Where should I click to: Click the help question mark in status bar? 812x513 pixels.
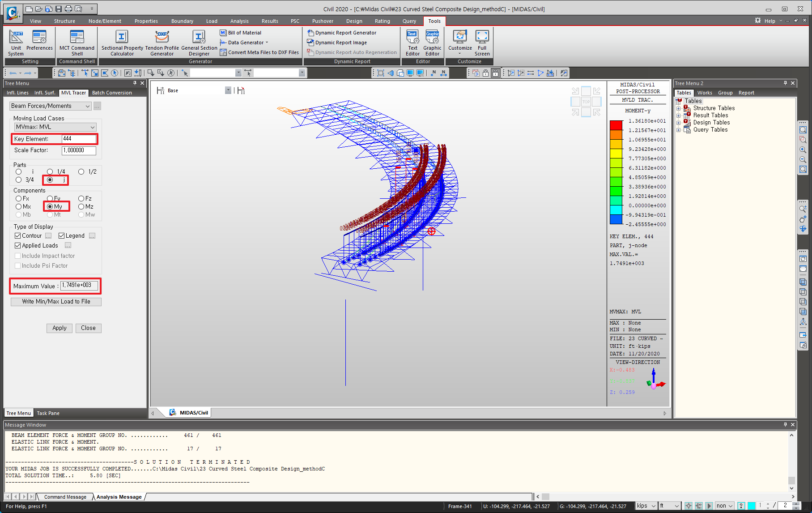(x=741, y=506)
